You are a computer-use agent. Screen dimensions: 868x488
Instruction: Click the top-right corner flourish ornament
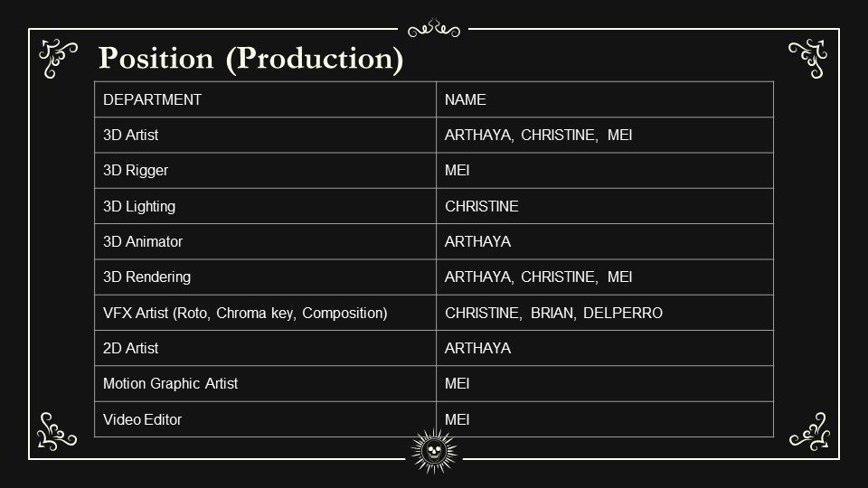(x=808, y=58)
